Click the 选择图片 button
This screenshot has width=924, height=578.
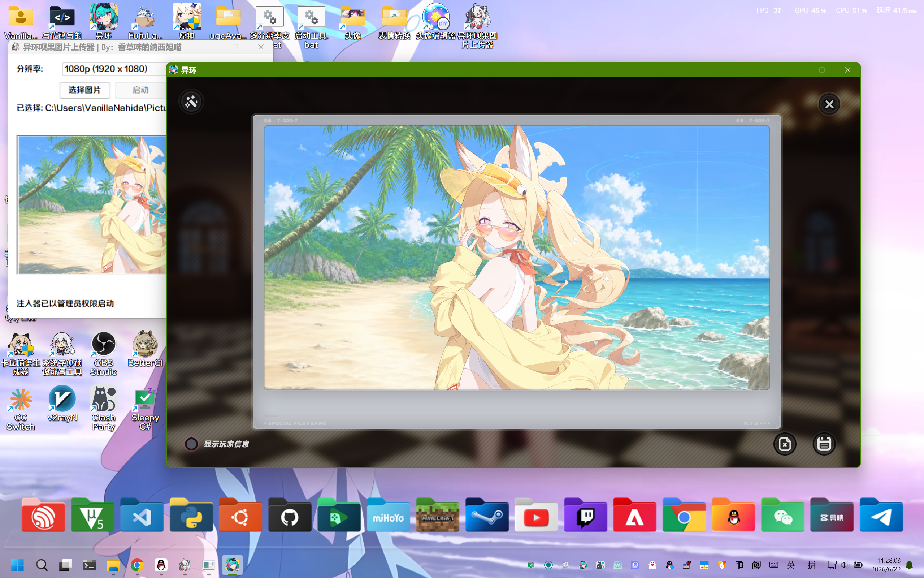pyautogui.click(x=85, y=90)
